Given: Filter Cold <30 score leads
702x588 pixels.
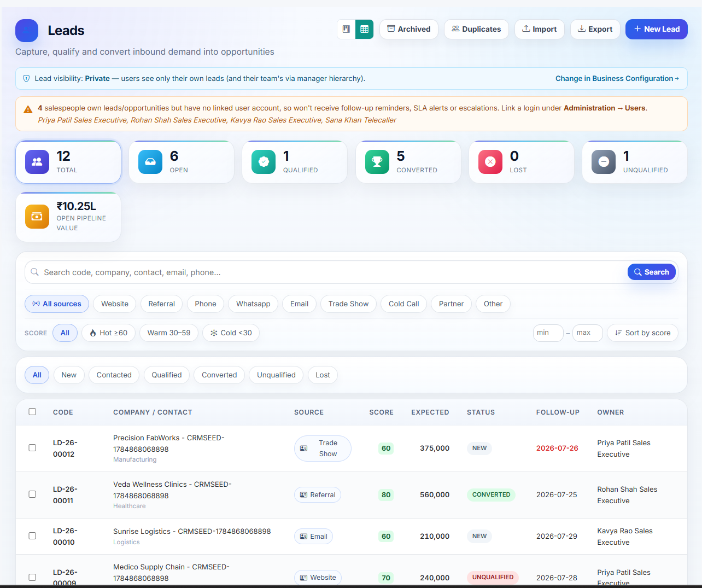Looking at the screenshot, I should (x=231, y=333).
